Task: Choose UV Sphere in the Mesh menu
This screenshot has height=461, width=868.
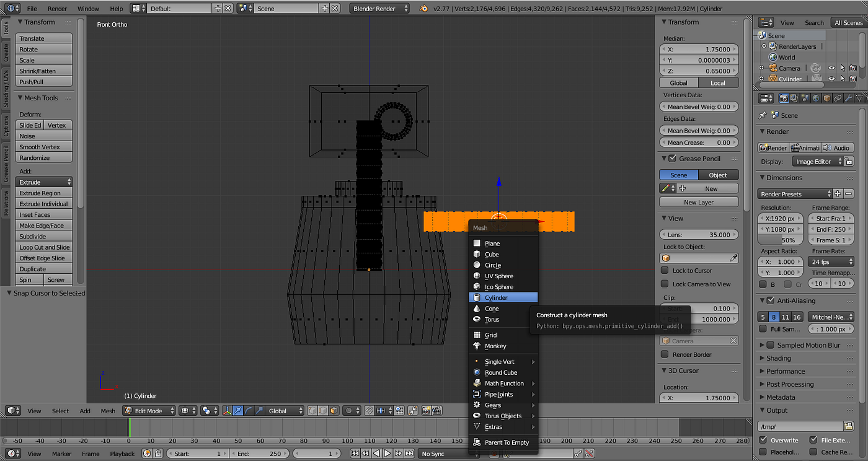Action: 503,276
